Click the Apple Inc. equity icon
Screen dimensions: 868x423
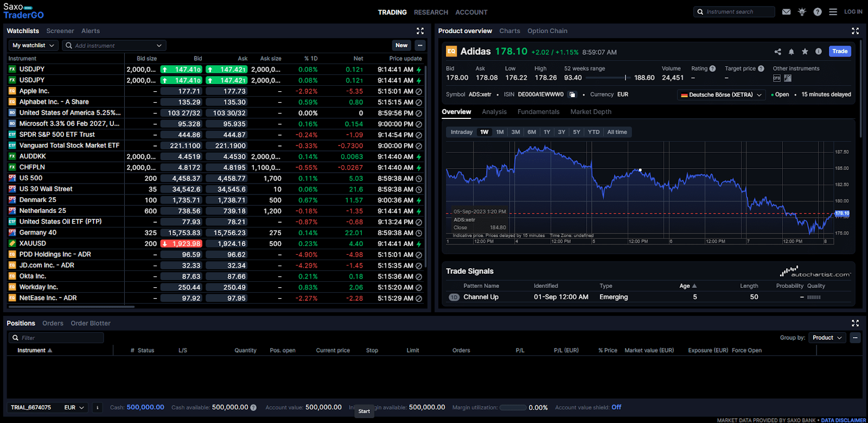point(12,91)
